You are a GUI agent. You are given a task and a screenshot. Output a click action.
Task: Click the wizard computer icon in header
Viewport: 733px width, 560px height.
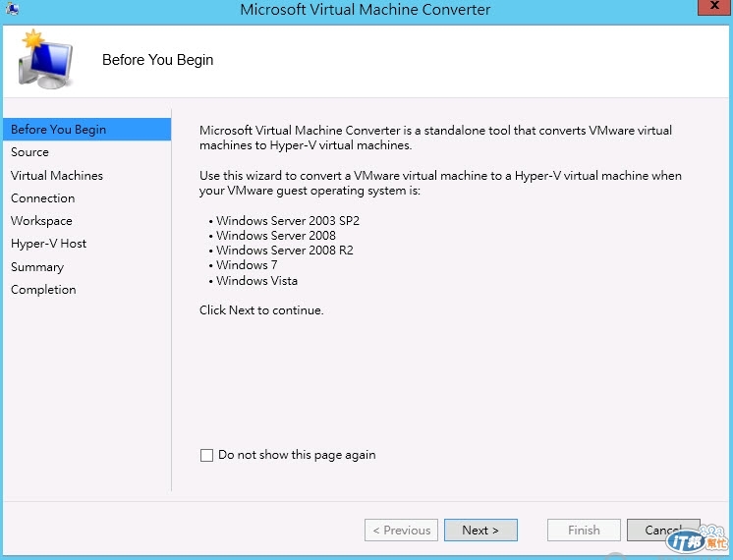point(45,59)
